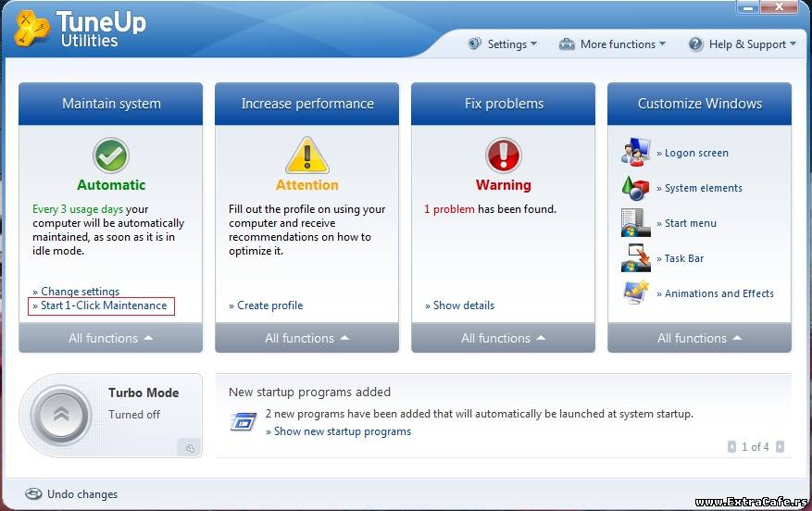
Task: Click the More functions toolbox icon
Action: pos(567,44)
